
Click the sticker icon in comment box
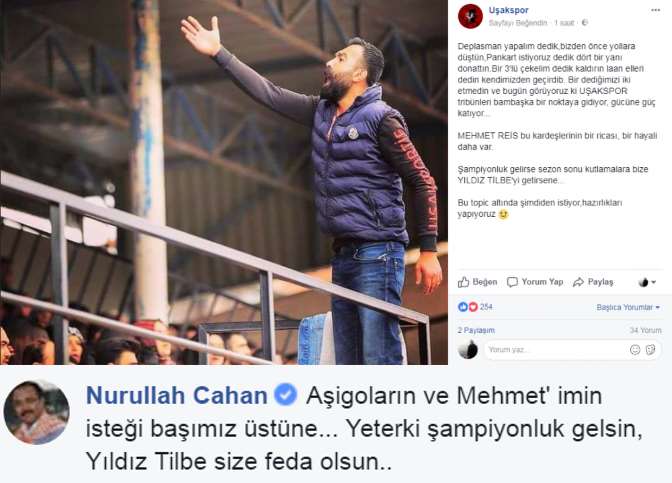[651, 350]
